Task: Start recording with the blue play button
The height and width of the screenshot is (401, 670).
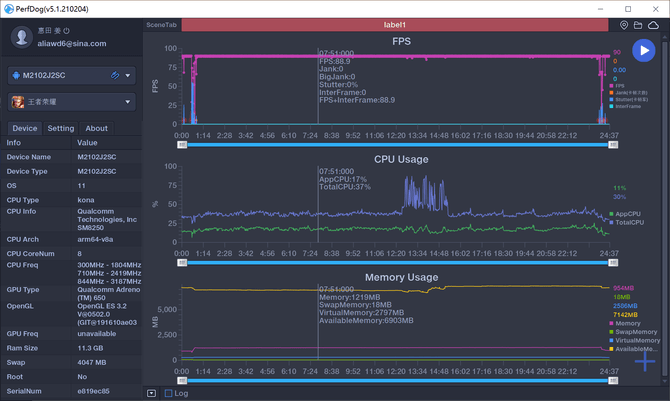Action: 644,50
